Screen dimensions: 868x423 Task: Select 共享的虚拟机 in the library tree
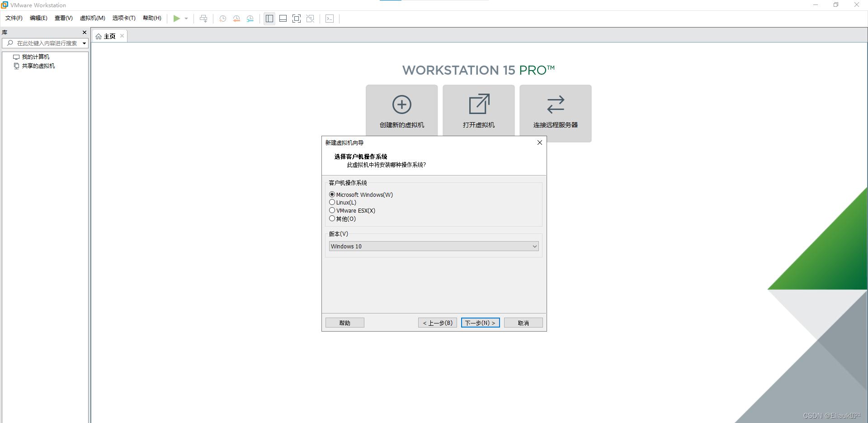pyautogui.click(x=38, y=66)
